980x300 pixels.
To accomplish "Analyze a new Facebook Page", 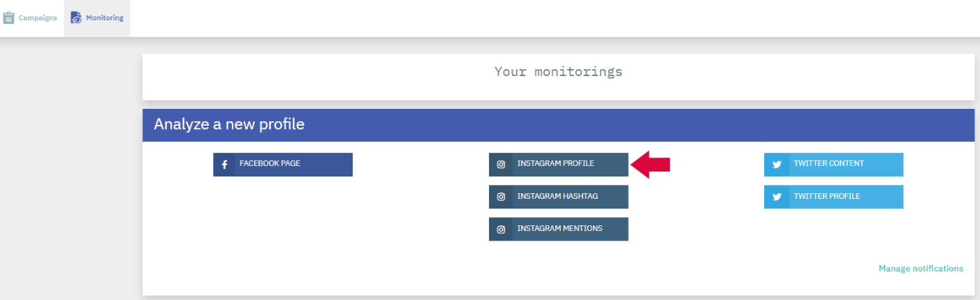I will (x=283, y=165).
